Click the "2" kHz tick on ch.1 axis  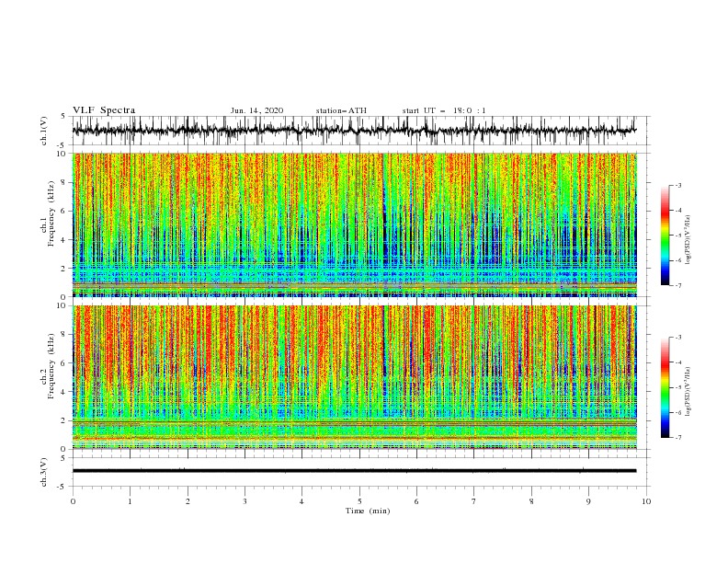click(63, 269)
